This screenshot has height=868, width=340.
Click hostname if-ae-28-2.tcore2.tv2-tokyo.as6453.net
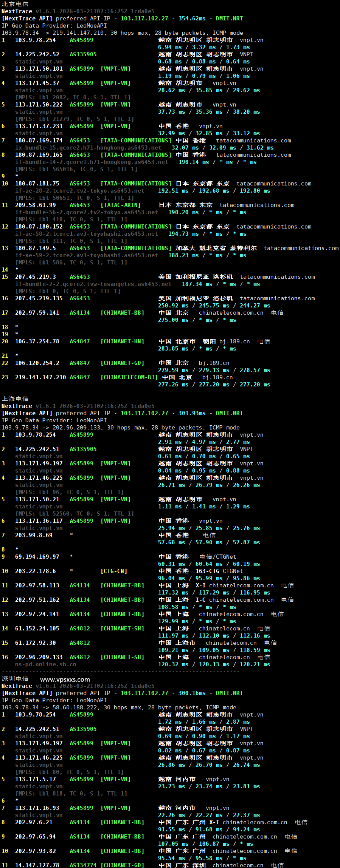(x=80, y=191)
